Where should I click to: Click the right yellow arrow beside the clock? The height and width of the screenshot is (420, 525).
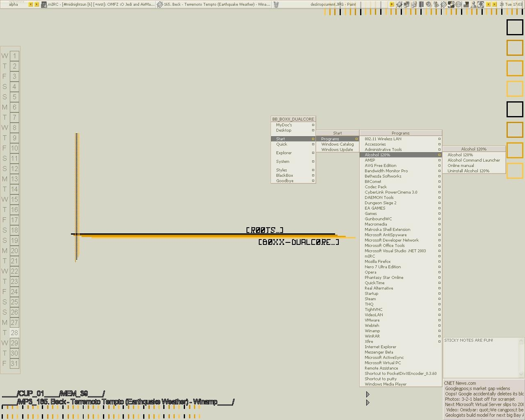pyautogui.click(x=494, y=5)
